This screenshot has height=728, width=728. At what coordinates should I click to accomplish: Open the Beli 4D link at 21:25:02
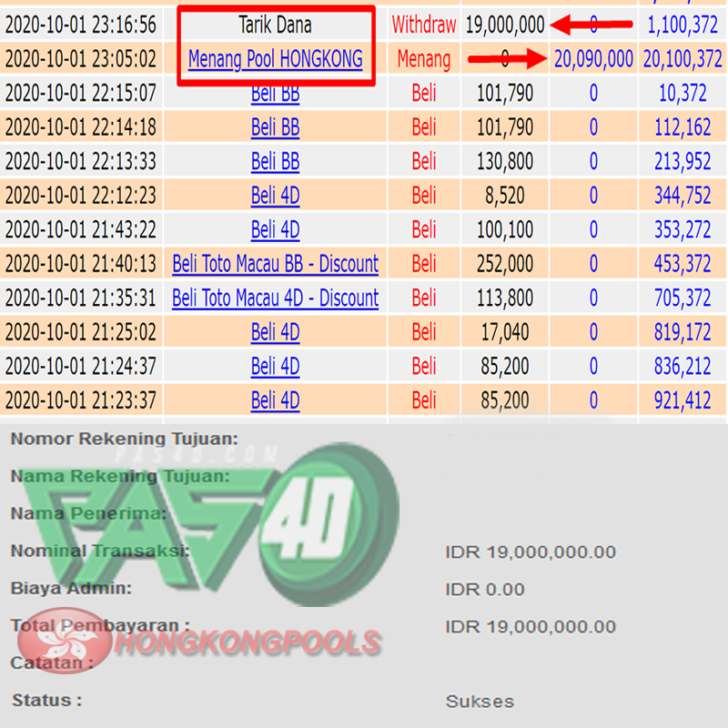coord(276,332)
